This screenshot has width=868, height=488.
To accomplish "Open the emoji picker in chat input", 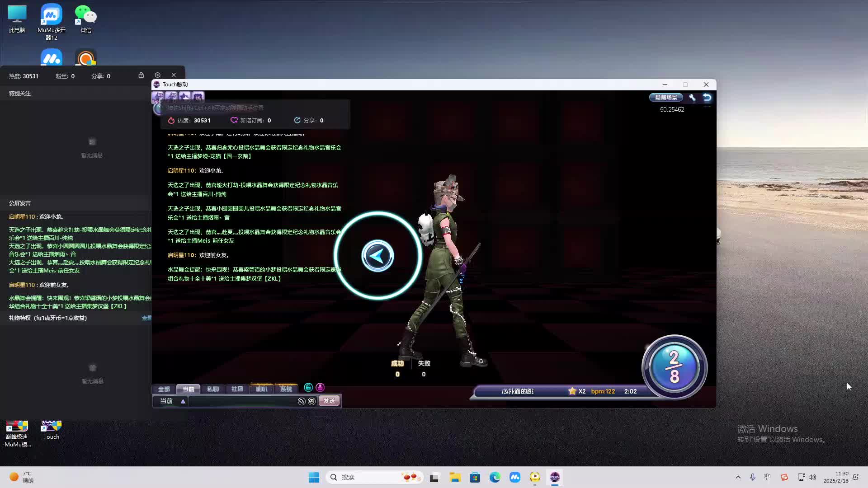I will pos(311,401).
